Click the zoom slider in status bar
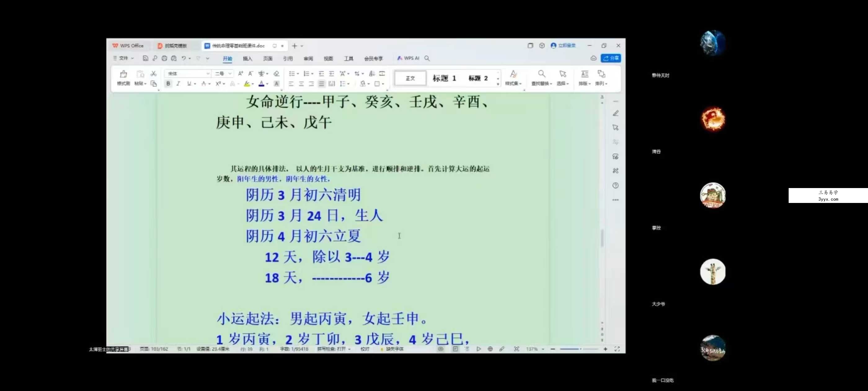This screenshot has height=391, width=868. [x=578, y=349]
